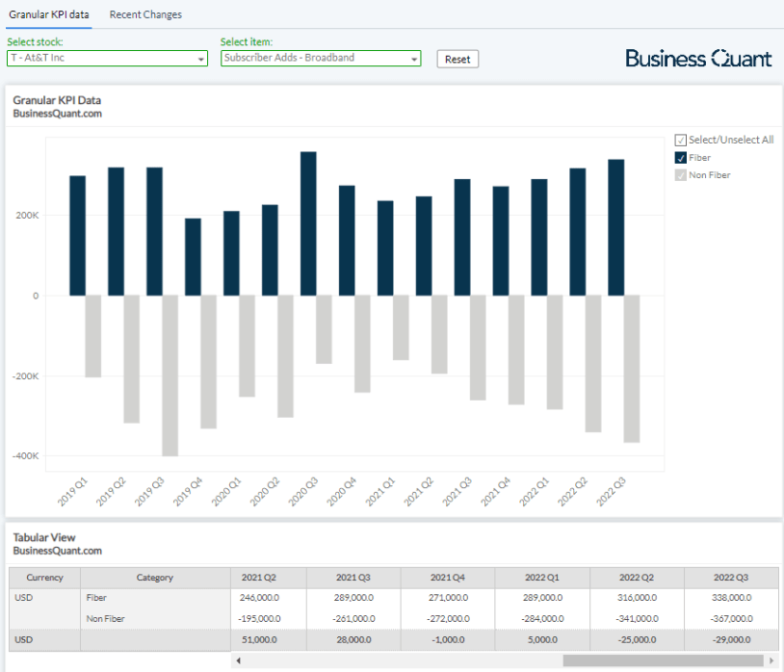Click the 2019 Q1 axis label
Viewport: 784px width, 672px height.
click(x=72, y=492)
